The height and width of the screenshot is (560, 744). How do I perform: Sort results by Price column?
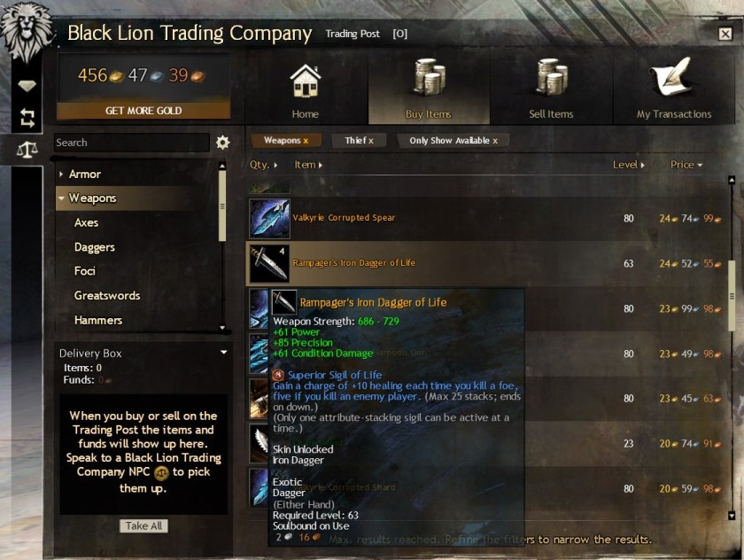686,165
